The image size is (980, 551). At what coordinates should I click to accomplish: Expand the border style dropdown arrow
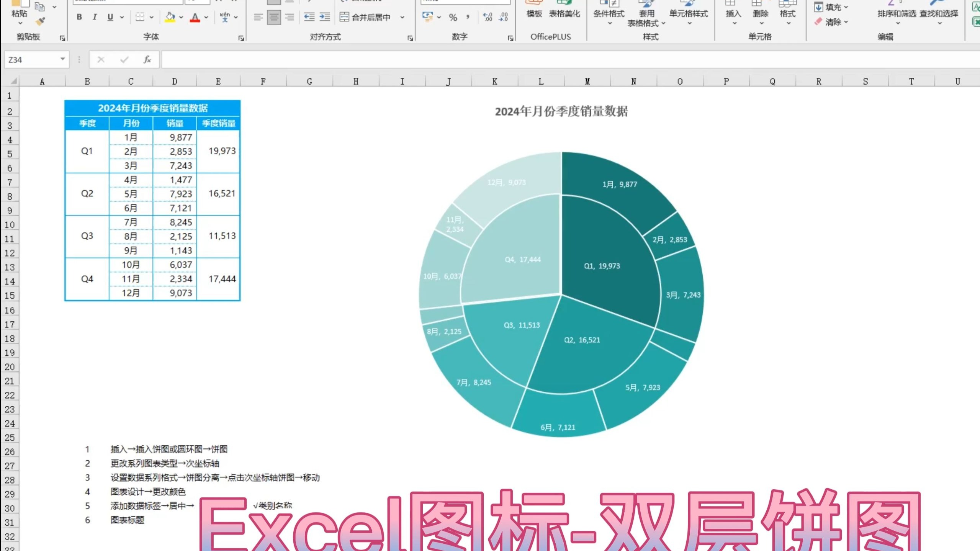[x=152, y=17]
